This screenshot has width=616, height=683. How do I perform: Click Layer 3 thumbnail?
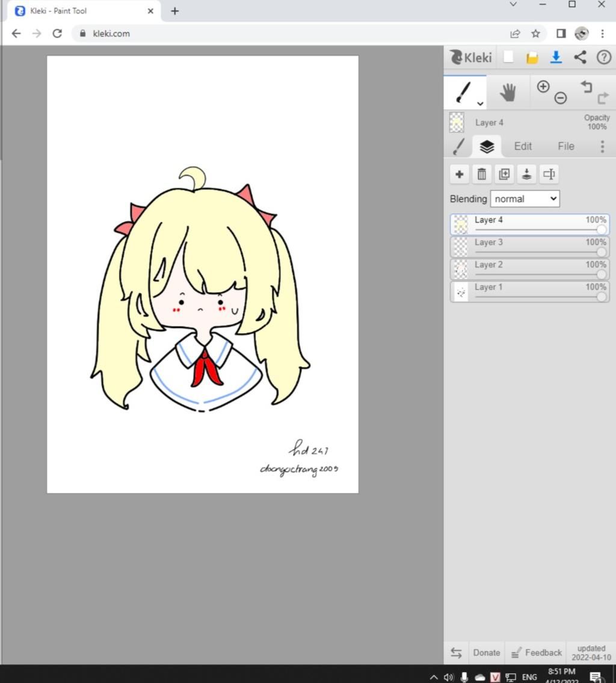(461, 247)
